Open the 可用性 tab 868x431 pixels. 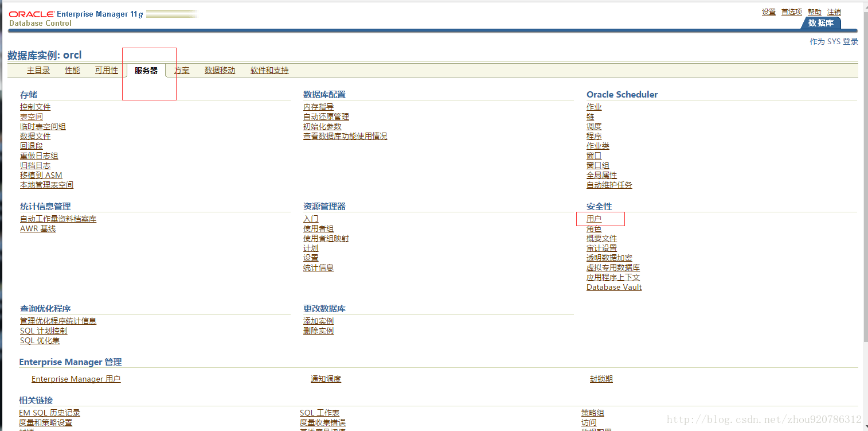coord(107,71)
